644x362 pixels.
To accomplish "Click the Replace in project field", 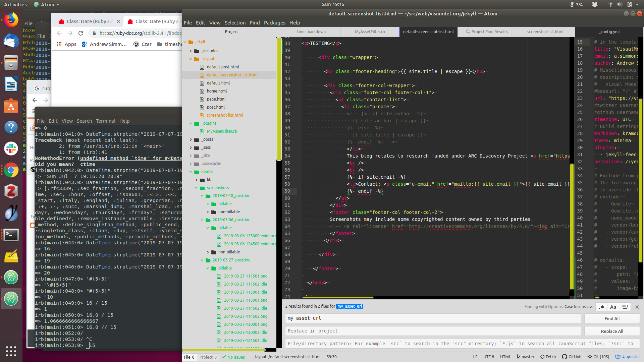I will click(x=433, y=331).
